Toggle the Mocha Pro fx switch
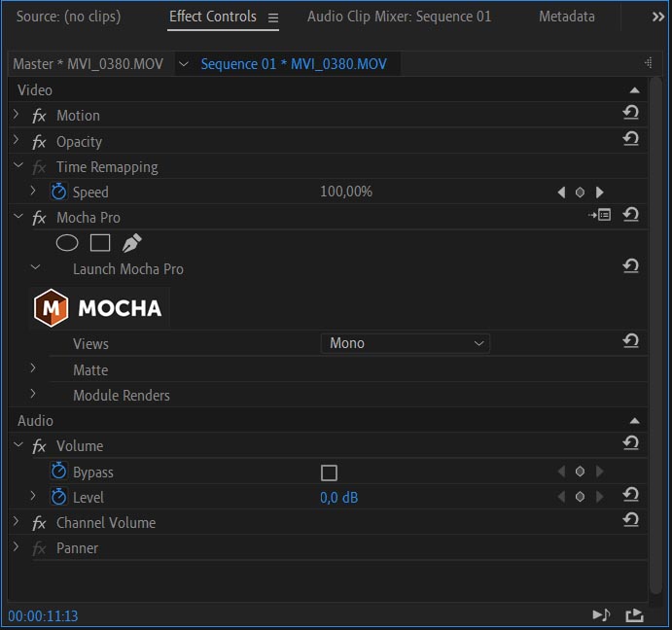 click(39, 218)
